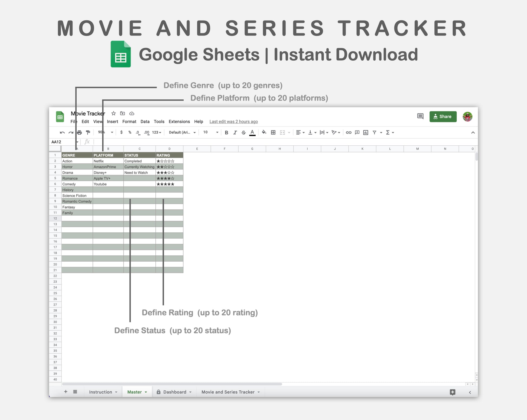
Task: Click the undo arrow icon
Action: point(62,132)
